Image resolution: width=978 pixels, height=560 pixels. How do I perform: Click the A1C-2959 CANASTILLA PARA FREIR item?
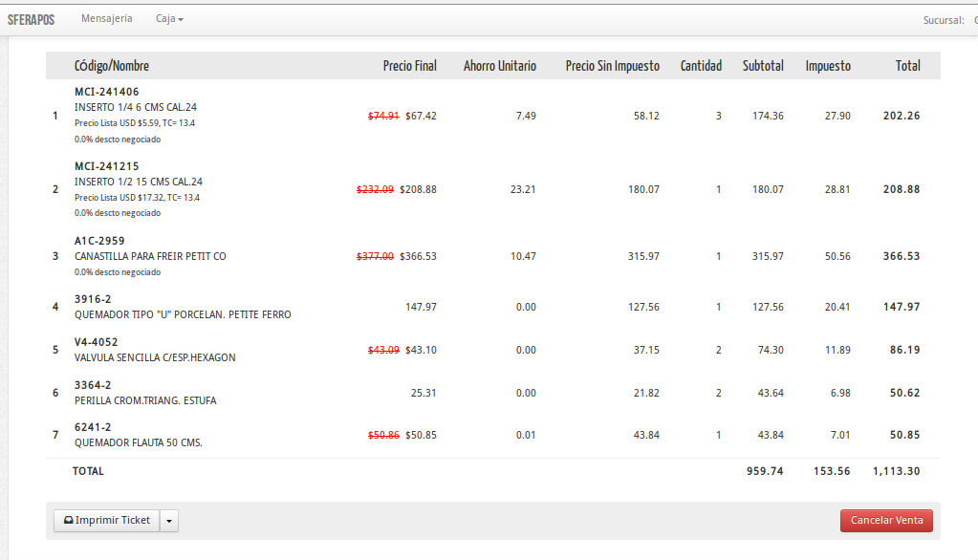[x=150, y=256]
